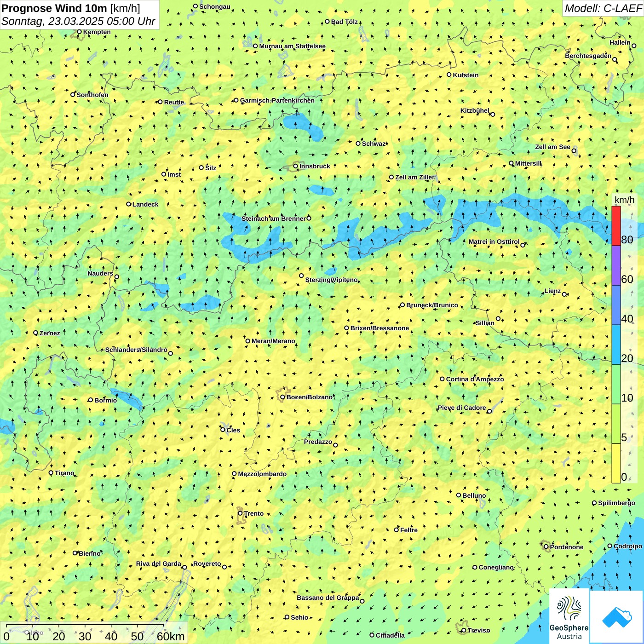Click the 'Cortina d'Ampezzo' label
This screenshot has width=644, height=644.
point(475,379)
